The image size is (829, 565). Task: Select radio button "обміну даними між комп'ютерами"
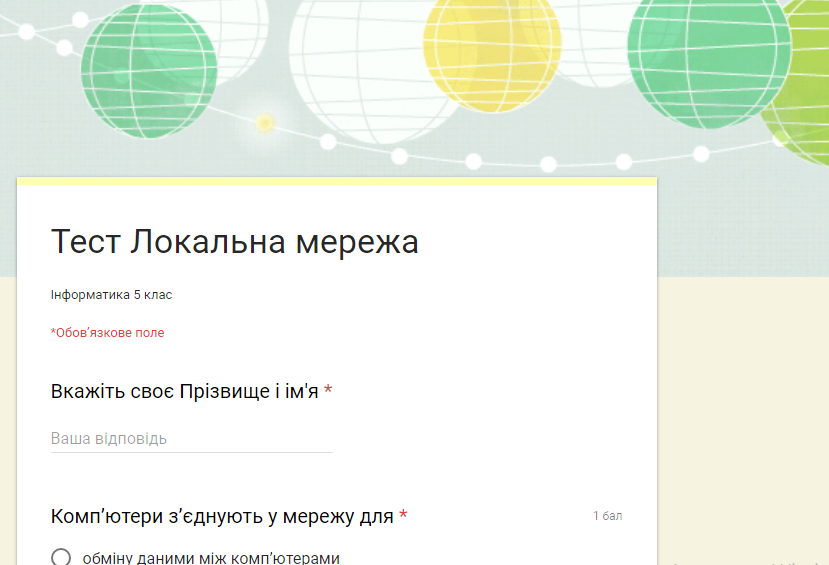tap(61, 557)
